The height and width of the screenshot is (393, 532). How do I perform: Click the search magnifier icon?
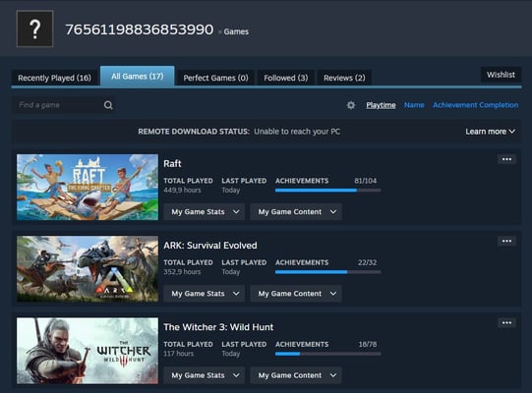[x=108, y=105]
